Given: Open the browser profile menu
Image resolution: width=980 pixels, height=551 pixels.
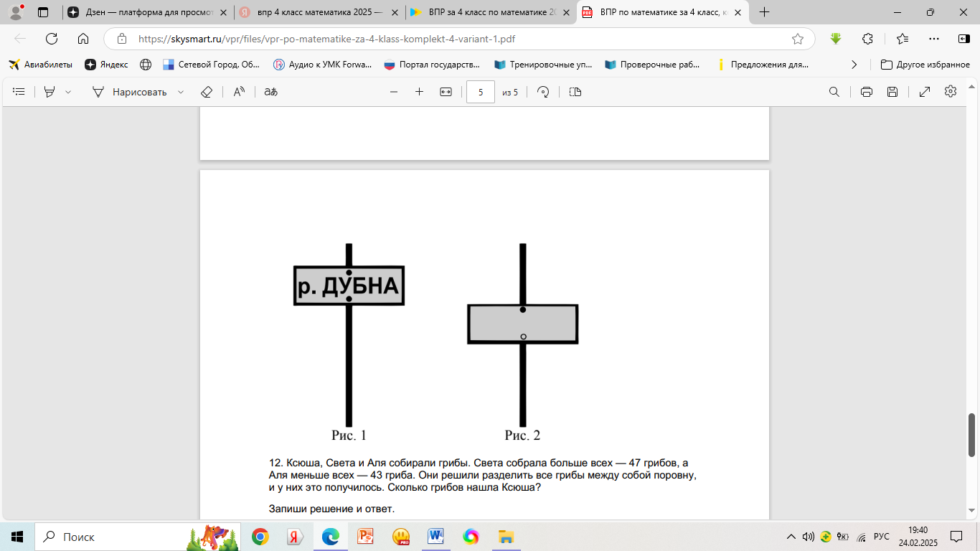Looking at the screenshot, I should coord(16,12).
